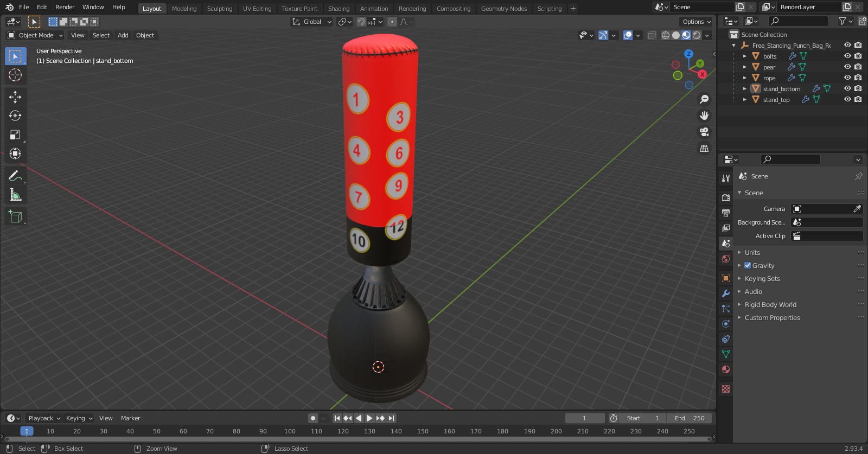Disable rendering for bolts object
868x454 pixels.
tap(858, 56)
